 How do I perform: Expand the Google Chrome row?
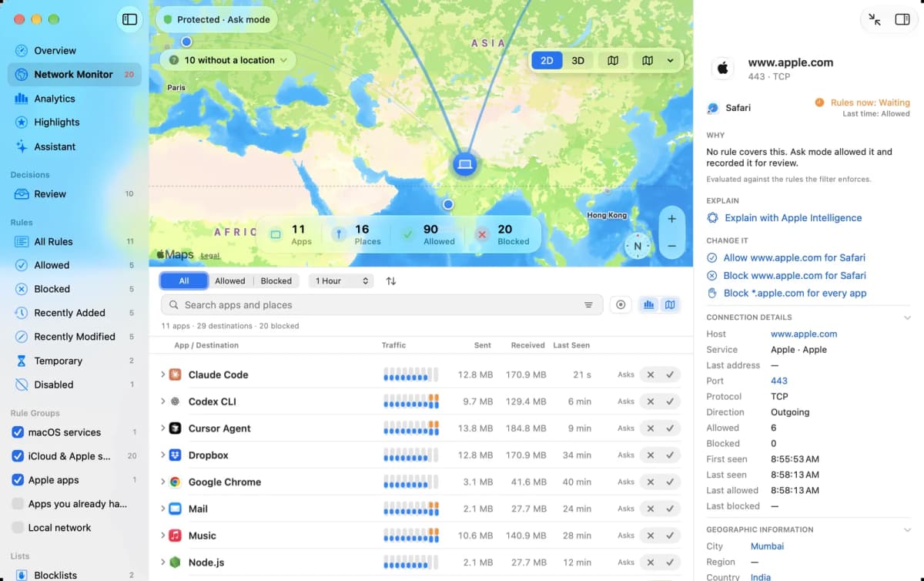[162, 482]
